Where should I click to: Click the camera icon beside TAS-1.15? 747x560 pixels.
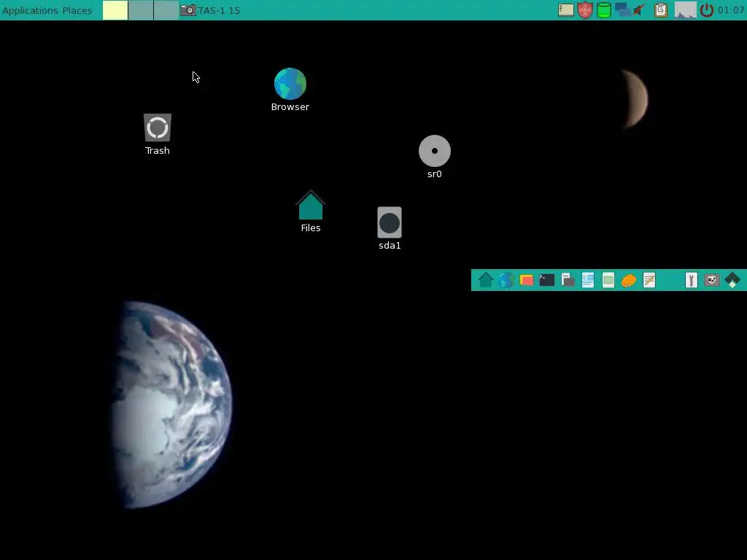(x=188, y=10)
